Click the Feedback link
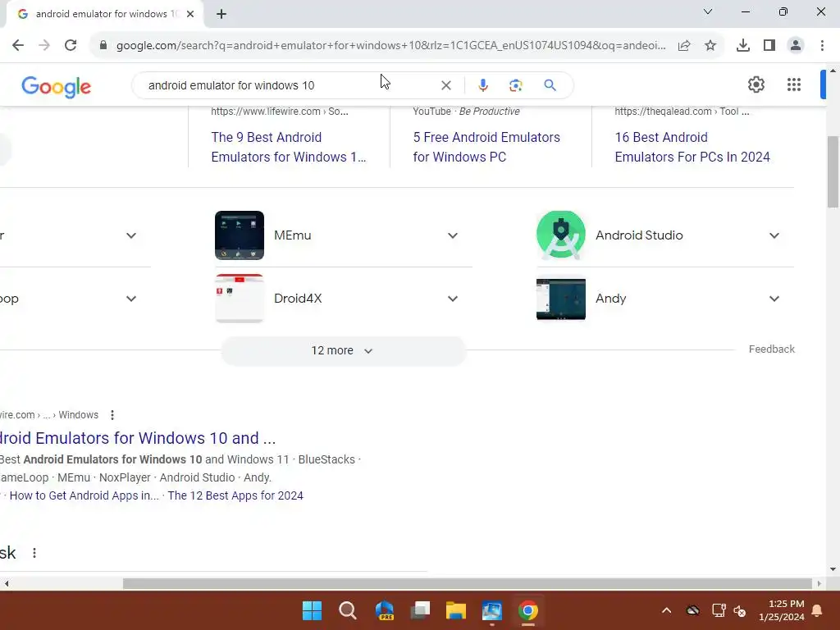840x630 pixels. point(771,349)
